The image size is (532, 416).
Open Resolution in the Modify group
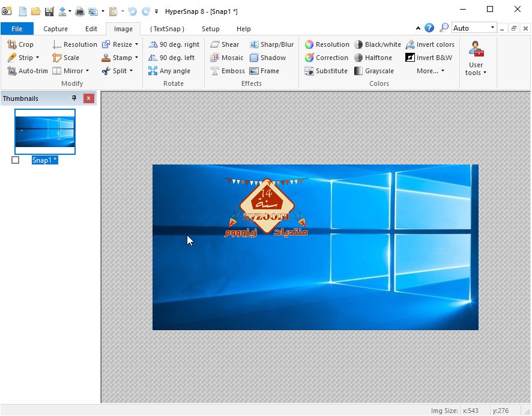point(74,44)
